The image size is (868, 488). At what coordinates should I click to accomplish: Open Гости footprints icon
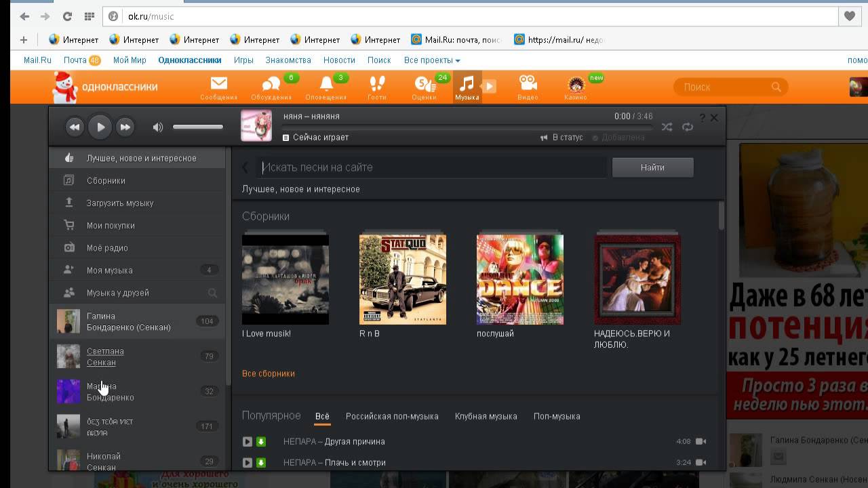point(377,83)
